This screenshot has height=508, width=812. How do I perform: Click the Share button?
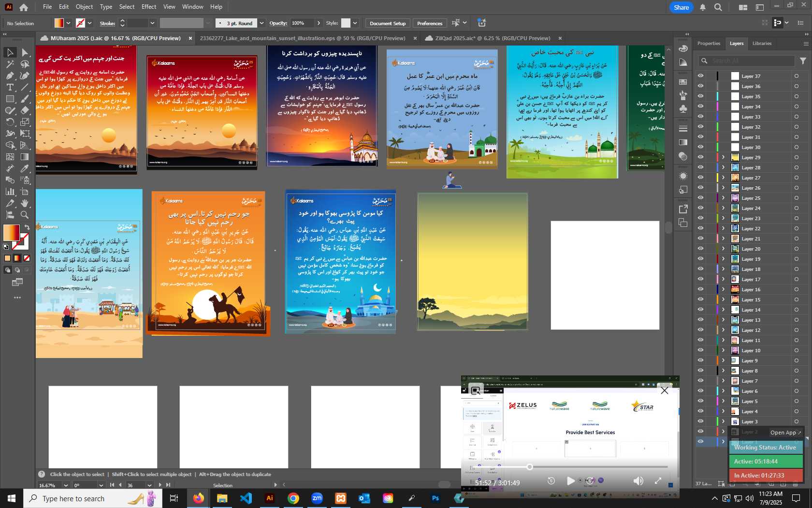click(681, 7)
